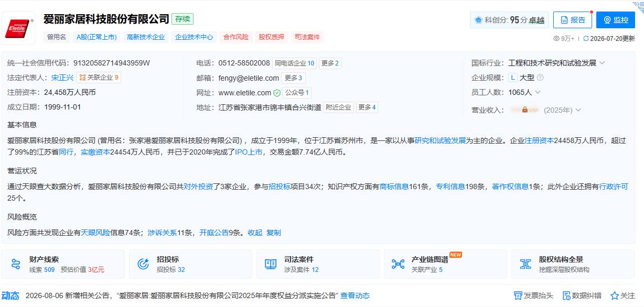Open the 开庭公告 link

[214, 233]
